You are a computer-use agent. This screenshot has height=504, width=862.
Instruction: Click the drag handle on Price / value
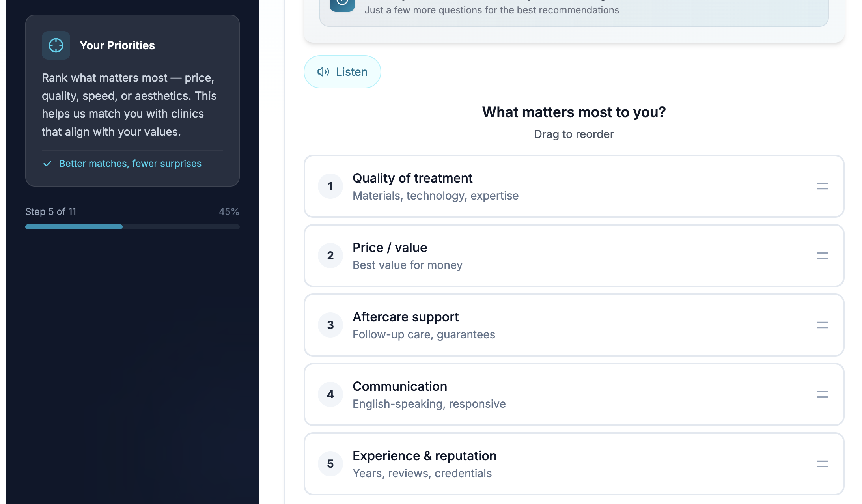[x=823, y=256]
